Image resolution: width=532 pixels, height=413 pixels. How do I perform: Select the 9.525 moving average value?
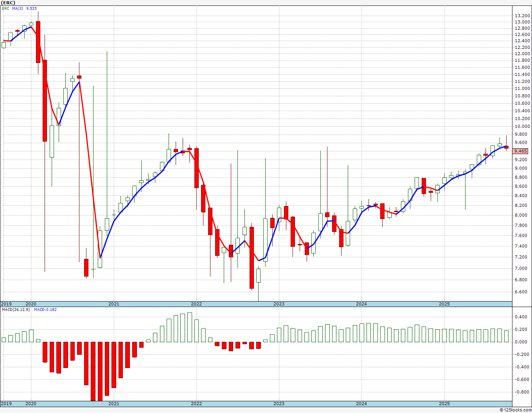click(x=32, y=8)
